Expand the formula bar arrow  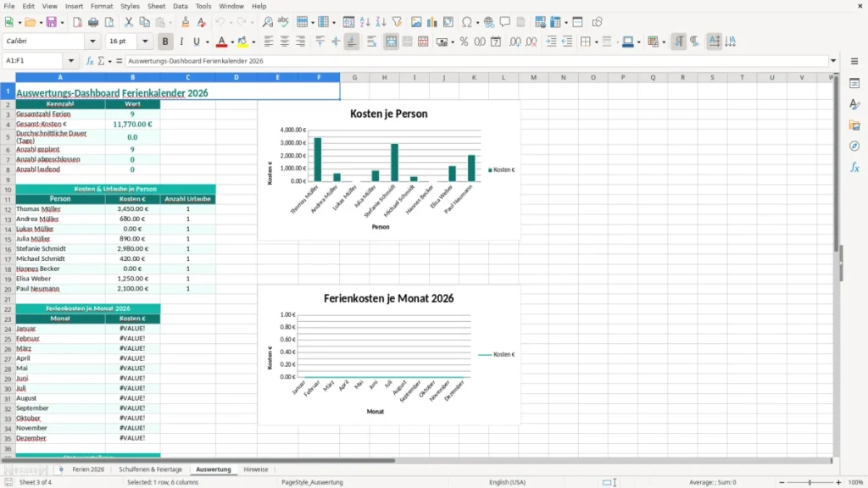tap(833, 61)
